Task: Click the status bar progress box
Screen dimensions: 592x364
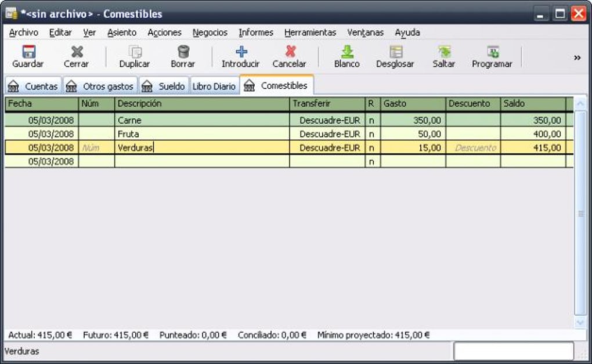Action: pos(514,351)
